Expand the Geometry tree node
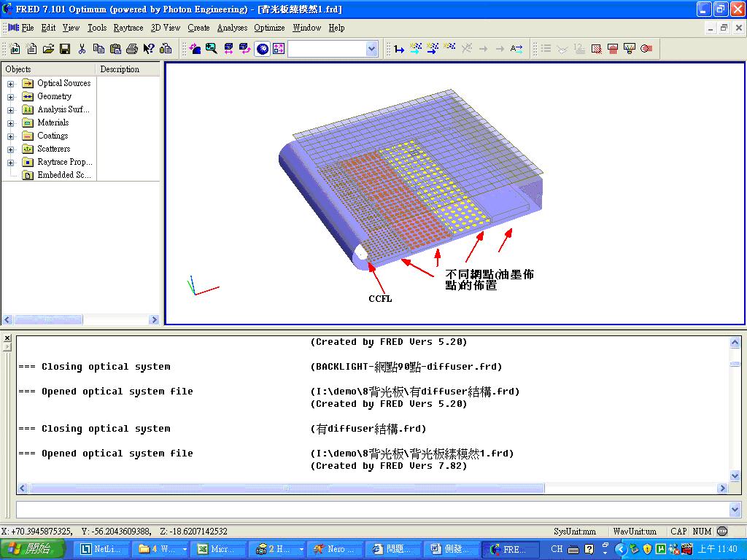Image resolution: width=747 pixels, height=560 pixels. (x=10, y=97)
